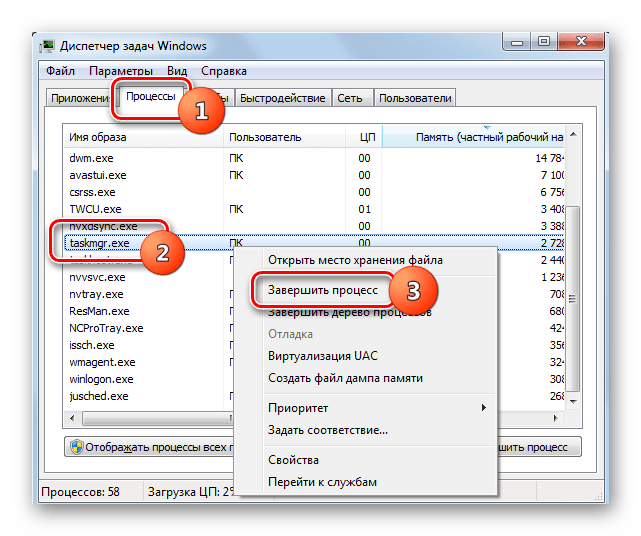Image resolution: width=641 pixels, height=536 pixels.
Task: Open the Параметры menu
Action: (x=121, y=71)
